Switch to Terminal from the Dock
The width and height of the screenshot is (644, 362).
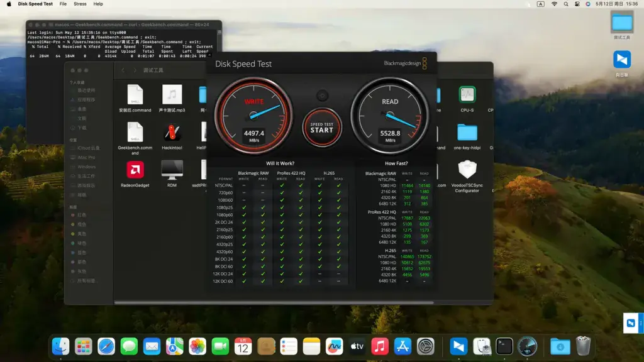pos(504,347)
